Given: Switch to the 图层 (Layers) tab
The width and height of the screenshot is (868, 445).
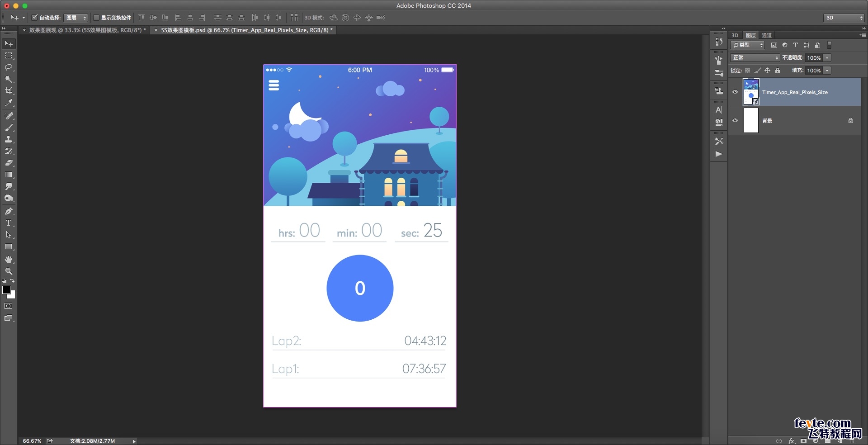Looking at the screenshot, I should click(x=751, y=35).
